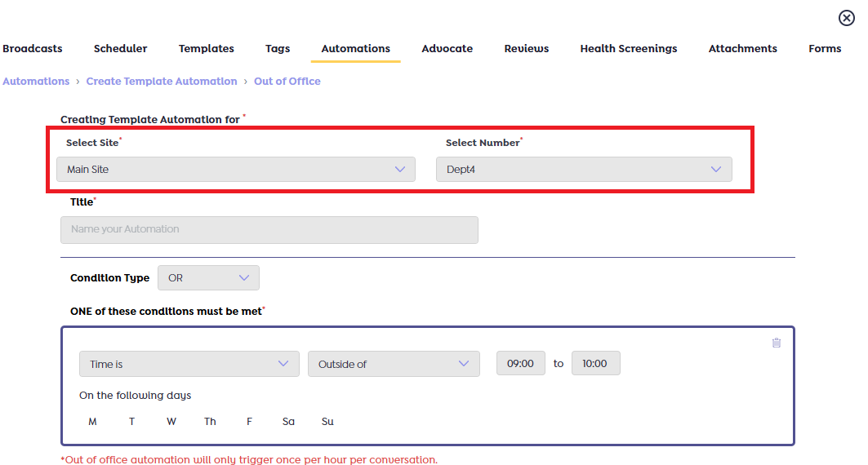Toggle Saturday in the days selector

point(288,422)
